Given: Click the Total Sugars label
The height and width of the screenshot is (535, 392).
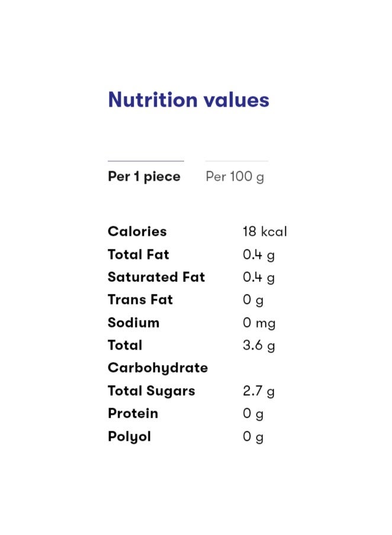Looking at the screenshot, I should click(x=152, y=391).
